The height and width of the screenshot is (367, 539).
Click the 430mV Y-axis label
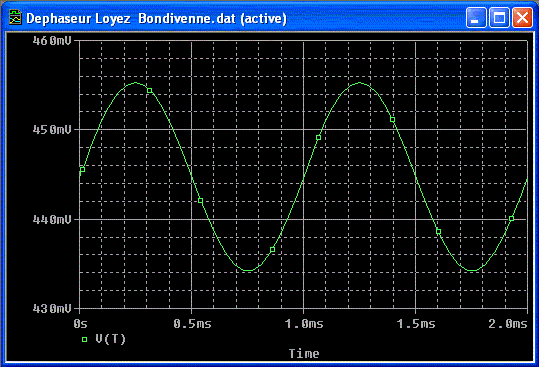tap(52, 309)
